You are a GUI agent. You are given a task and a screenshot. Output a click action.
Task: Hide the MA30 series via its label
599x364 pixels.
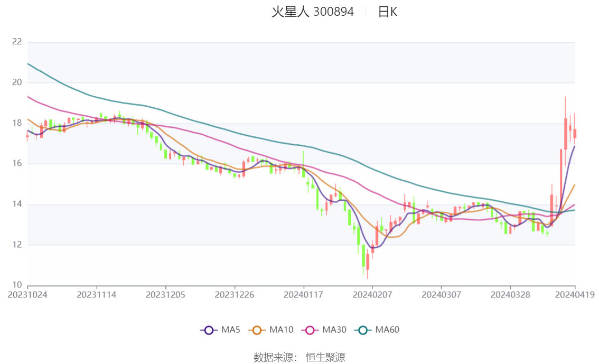(x=334, y=330)
